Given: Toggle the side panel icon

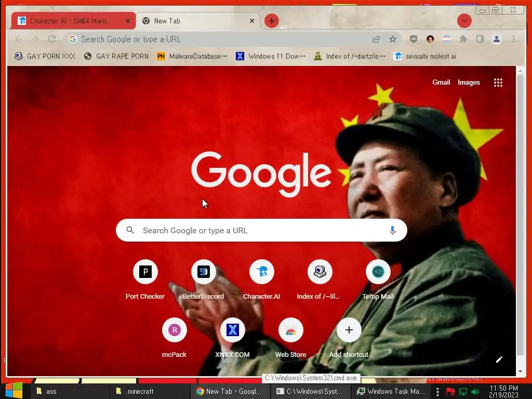Looking at the screenshot, I should pos(480,39).
